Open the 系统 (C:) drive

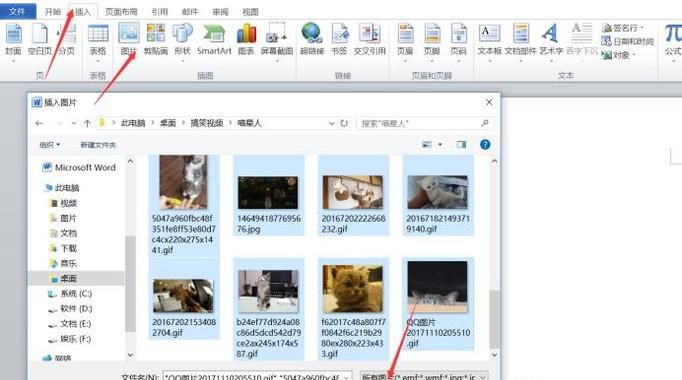click(x=70, y=294)
